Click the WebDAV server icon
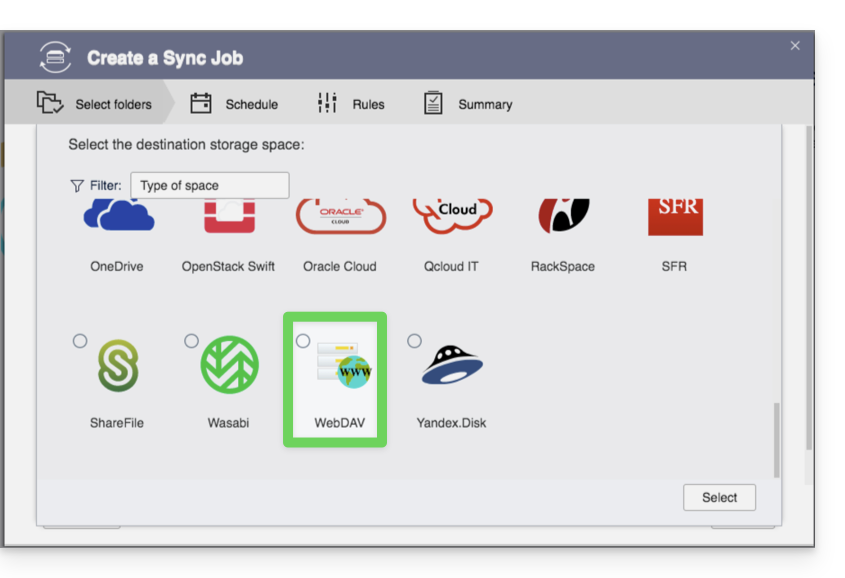Screen dimensions: 845x578 [342, 366]
